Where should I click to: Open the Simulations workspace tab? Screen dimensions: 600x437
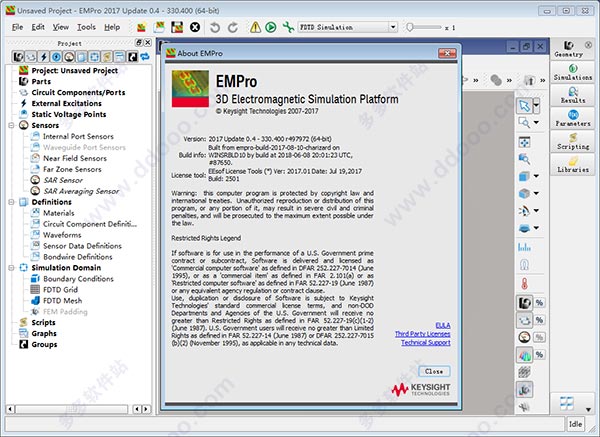click(x=572, y=72)
